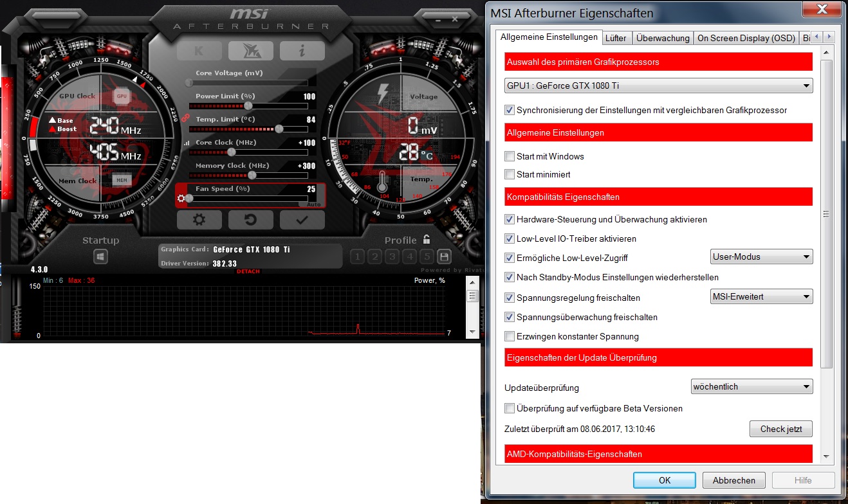The width and height of the screenshot is (848, 504).
Task: Open the information 'i' panel
Action: pyautogui.click(x=302, y=51)
